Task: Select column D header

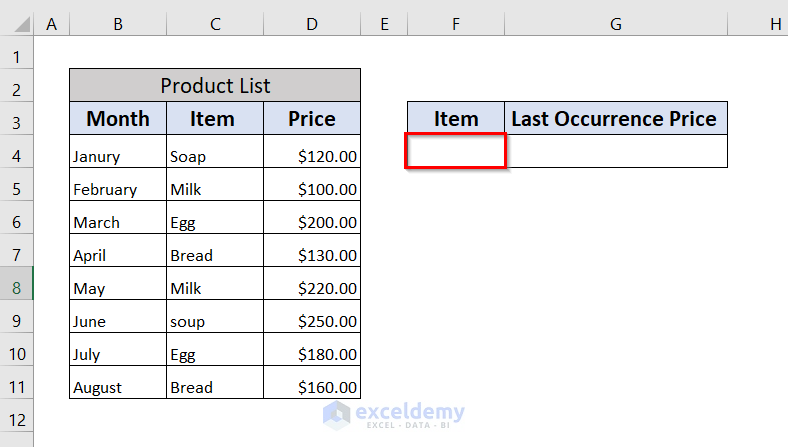Action: pyautogui.click(x=312, y=24)
